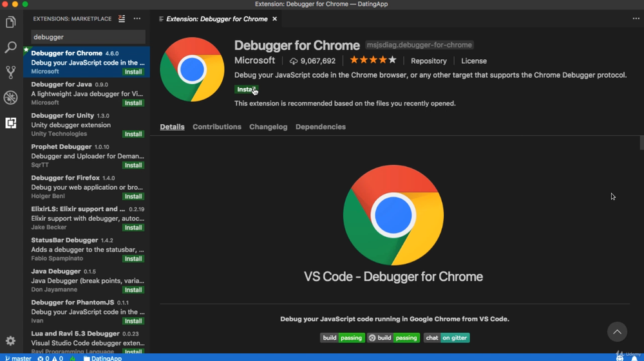
Task: Click the DatingApp folder status item
Action: point(102,358)
